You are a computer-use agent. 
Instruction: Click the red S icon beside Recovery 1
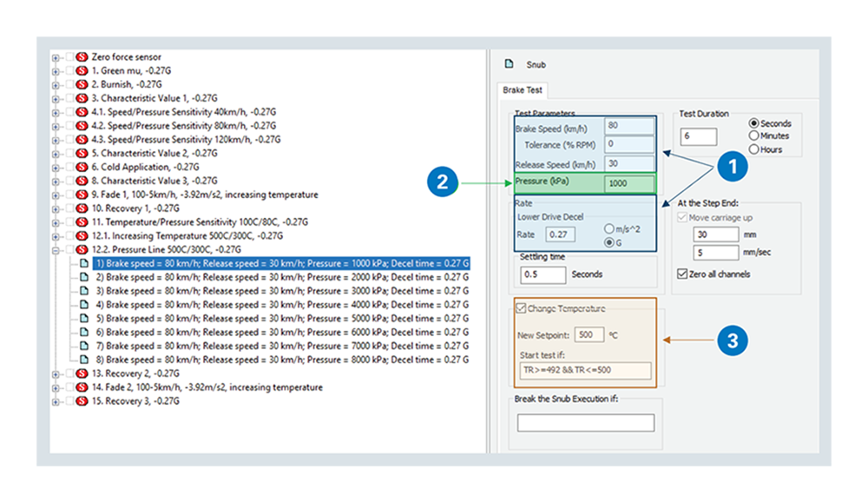point(82,208)
